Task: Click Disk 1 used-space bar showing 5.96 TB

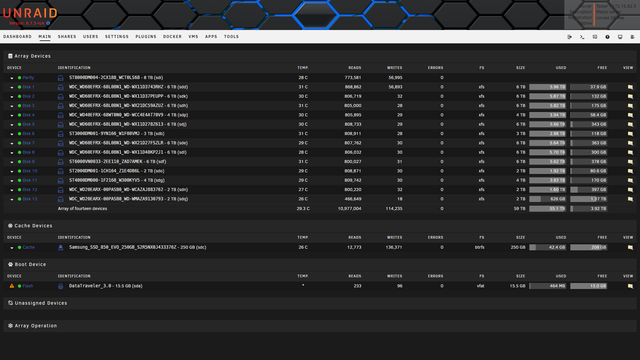Action: (x=547, y=87)
